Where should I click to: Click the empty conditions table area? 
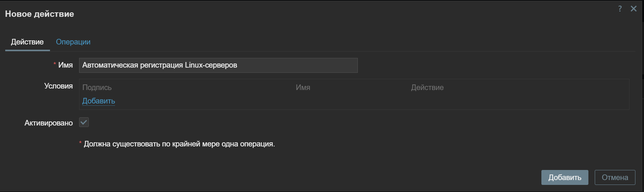[x=336, y=101]
